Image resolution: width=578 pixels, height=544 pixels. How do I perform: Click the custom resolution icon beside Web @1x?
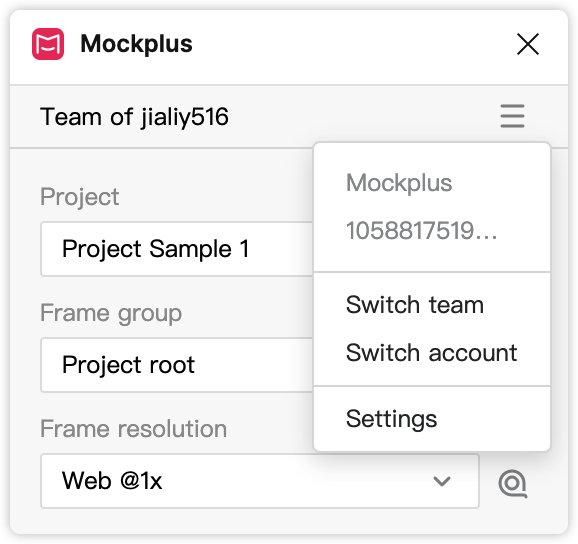[x=513, y=483]
